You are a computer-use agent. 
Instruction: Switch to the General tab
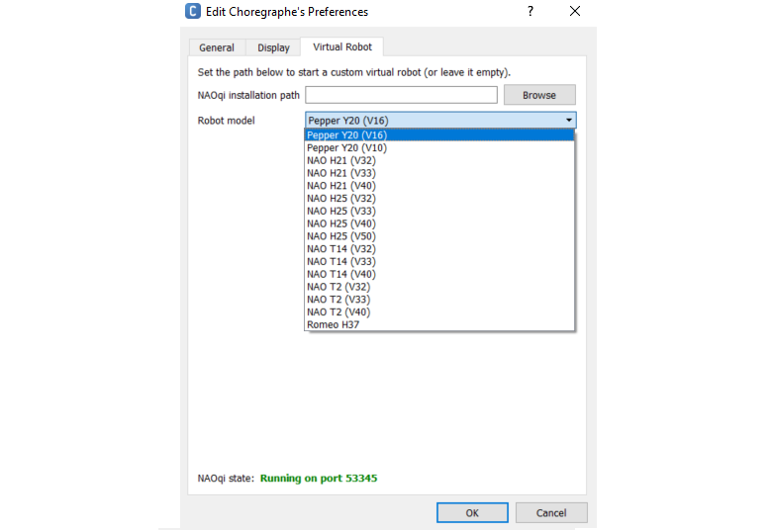(x=217, y=47)
